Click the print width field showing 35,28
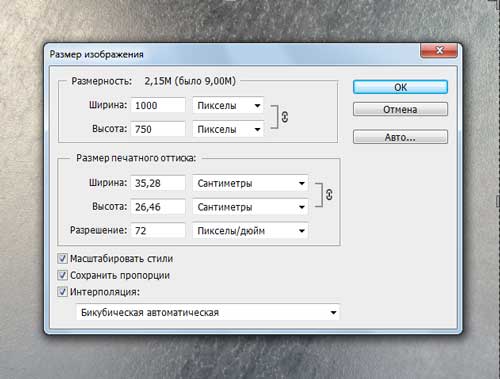500x379 pixels. point(158,183)
